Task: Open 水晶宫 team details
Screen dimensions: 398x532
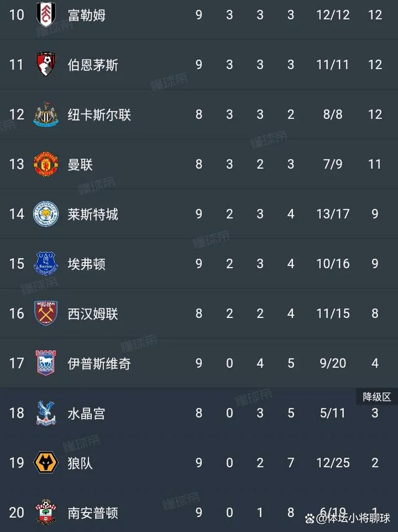Action: [x=86, y=413]
